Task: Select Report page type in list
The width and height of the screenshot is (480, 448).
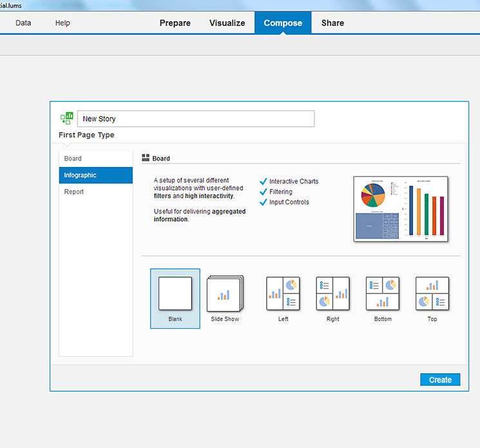Action: [x=74, y=192]
